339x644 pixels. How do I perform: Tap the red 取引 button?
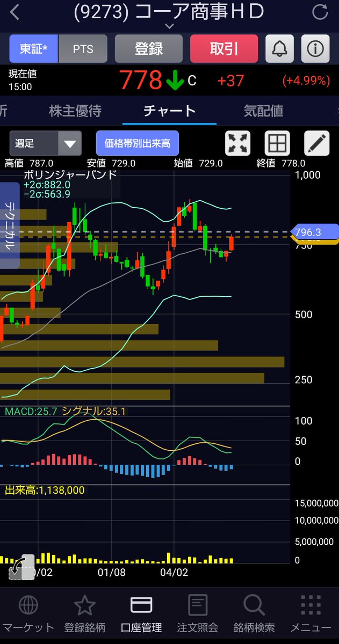224,49
